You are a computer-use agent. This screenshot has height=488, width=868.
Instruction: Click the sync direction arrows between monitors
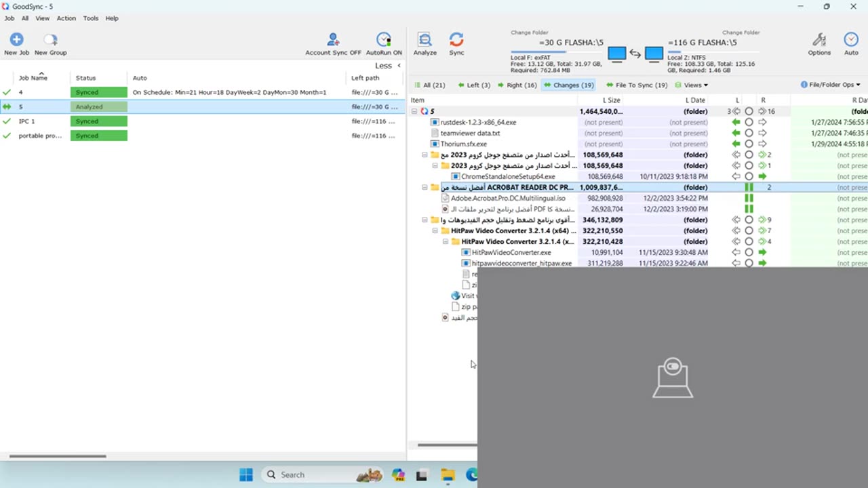635,54
